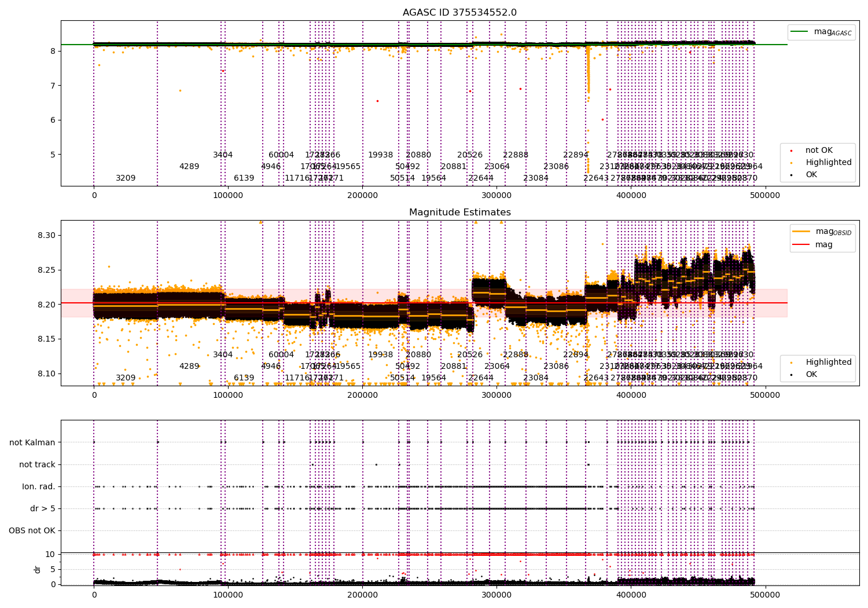Click obsid label 19938 in top plot
This screenshot has height=608, width=868.
pyautogui.click(x=381, y=155)
